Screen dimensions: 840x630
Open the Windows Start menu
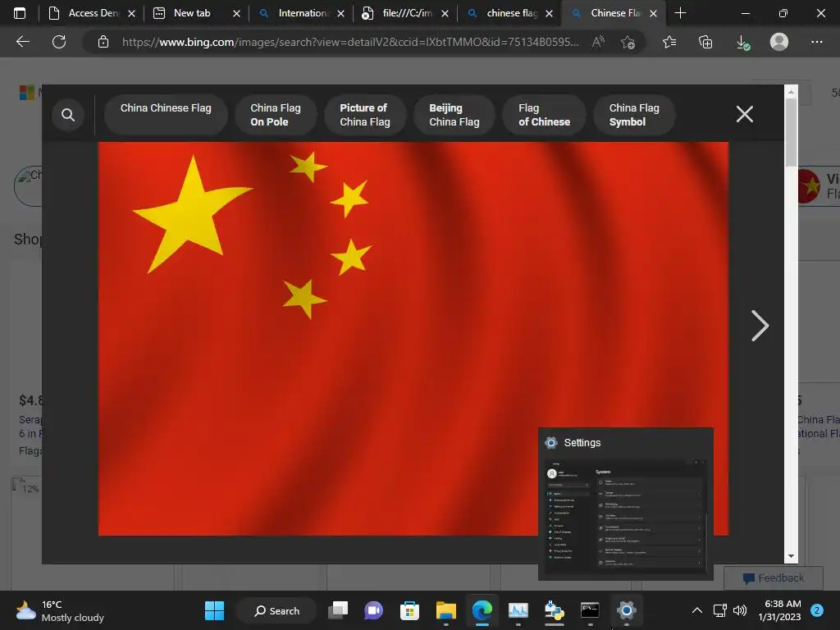(214, 610)
